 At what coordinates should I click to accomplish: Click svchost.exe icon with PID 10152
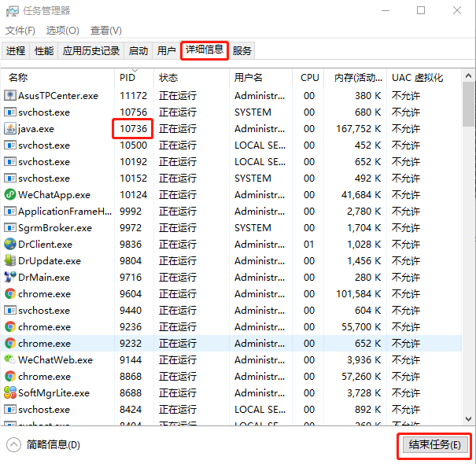(x=9, y=179)
